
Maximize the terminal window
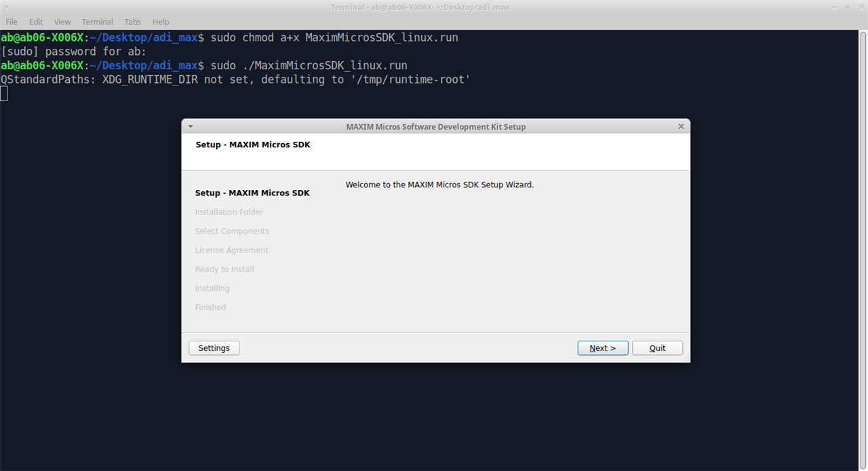pyautogui.click(x=847, y=7)
